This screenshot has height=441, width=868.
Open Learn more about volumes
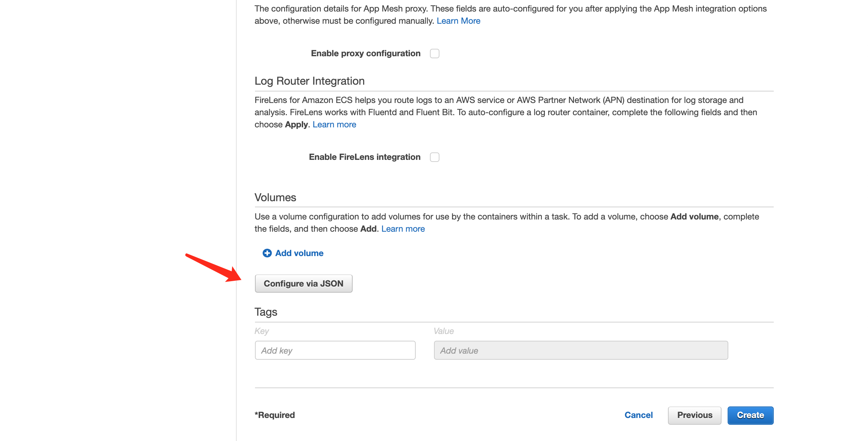coord(403,229)
